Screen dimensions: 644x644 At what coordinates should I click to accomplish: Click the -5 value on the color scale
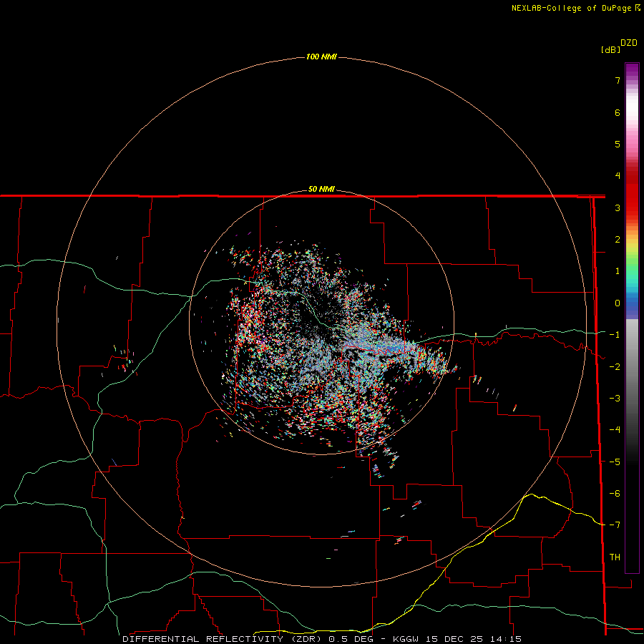(x=615, y=462)
